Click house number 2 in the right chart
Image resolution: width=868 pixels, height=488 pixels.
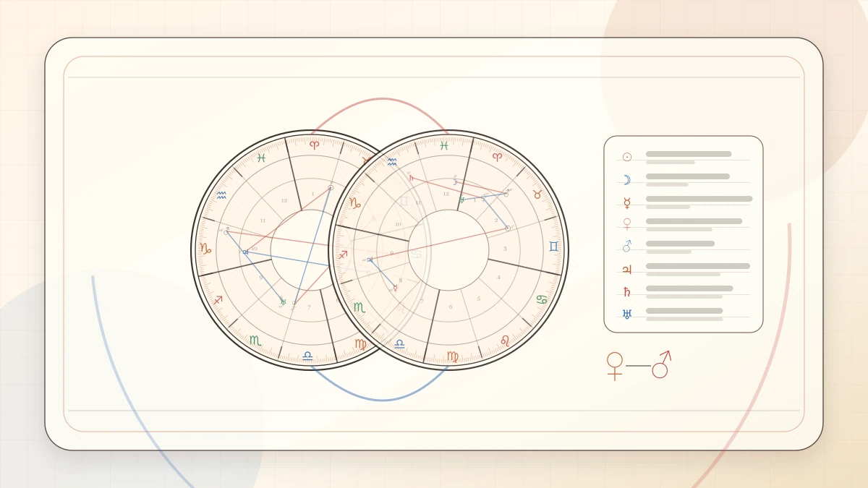(x=496, y=220)
